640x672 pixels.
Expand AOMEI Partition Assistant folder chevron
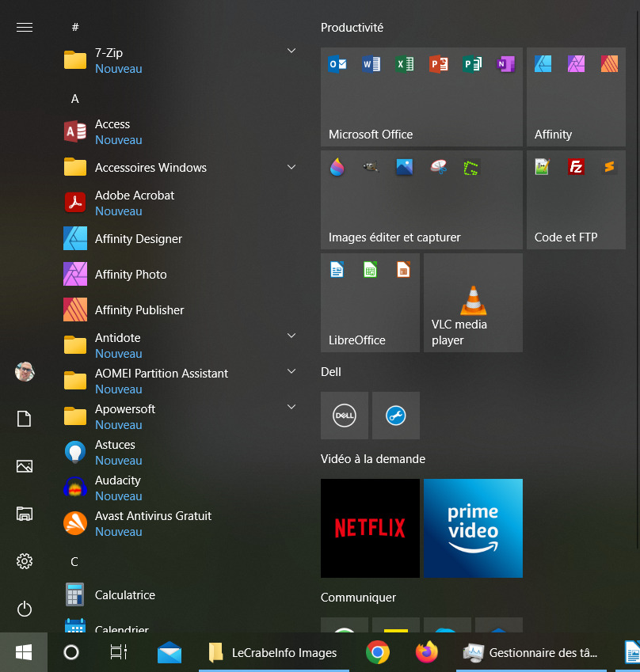click(291, 371)
